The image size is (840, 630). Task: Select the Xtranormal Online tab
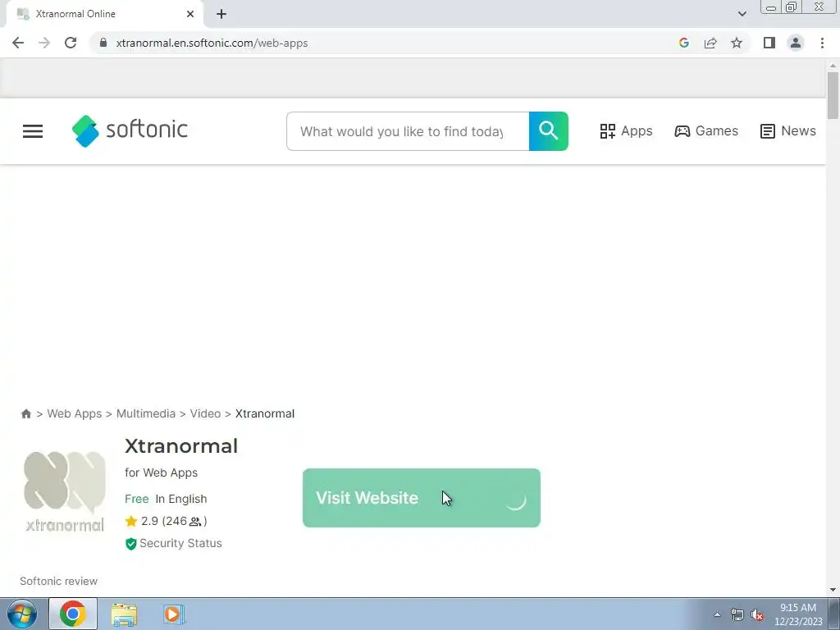coord(105,14)
